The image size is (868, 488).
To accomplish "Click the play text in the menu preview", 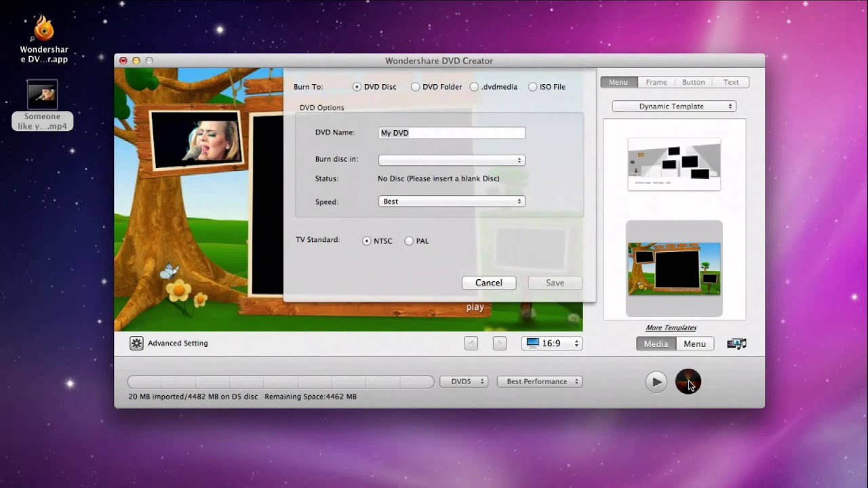I will [475, 307].
